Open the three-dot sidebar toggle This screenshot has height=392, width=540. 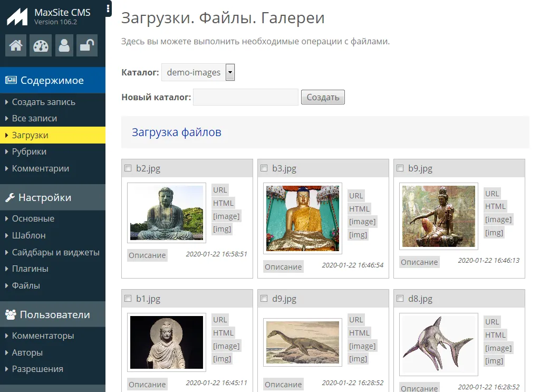tap(108, 8)
